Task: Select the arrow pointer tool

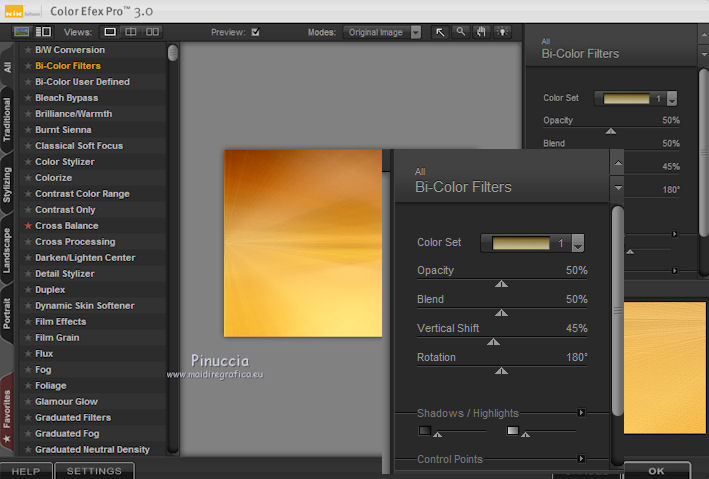Action: (440, 32)
